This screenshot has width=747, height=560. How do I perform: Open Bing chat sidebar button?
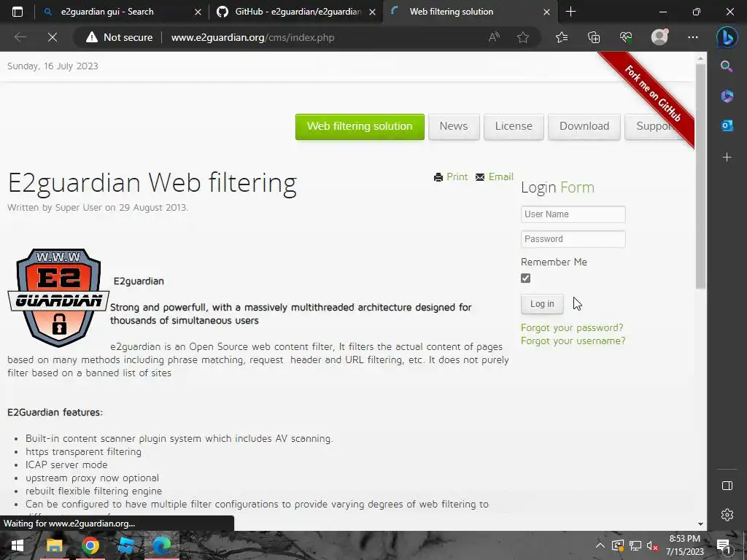pos(727,37)
